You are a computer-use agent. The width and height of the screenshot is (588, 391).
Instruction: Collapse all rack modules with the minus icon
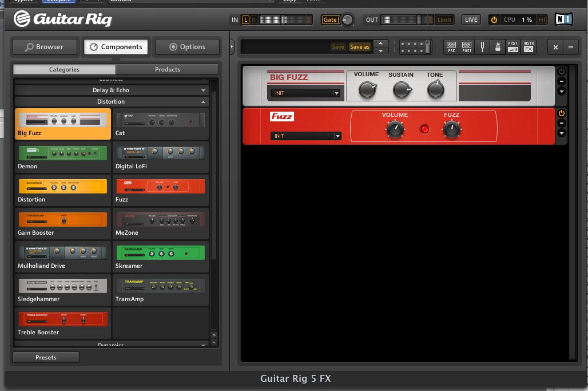571,47
